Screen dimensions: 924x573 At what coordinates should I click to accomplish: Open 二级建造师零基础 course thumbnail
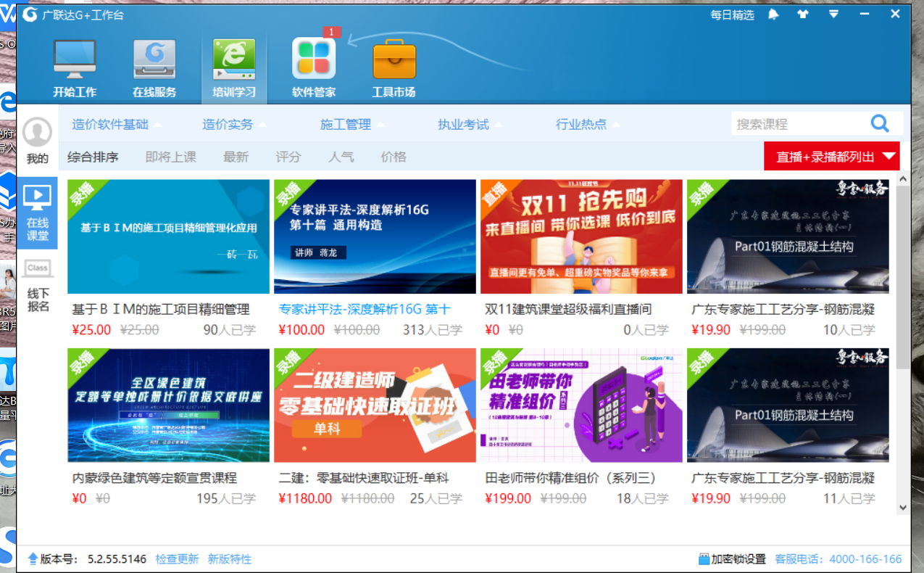click(x=375, y=405)
